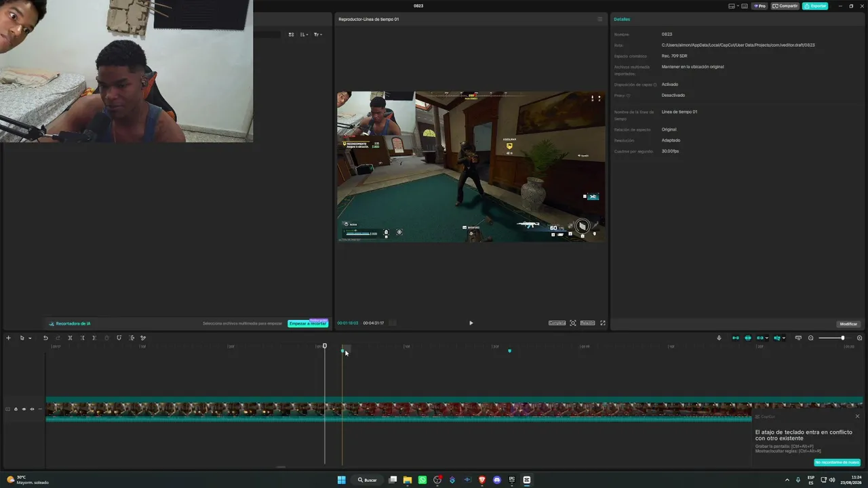Click the Completa preview quality button

click(x=557, y=323)
